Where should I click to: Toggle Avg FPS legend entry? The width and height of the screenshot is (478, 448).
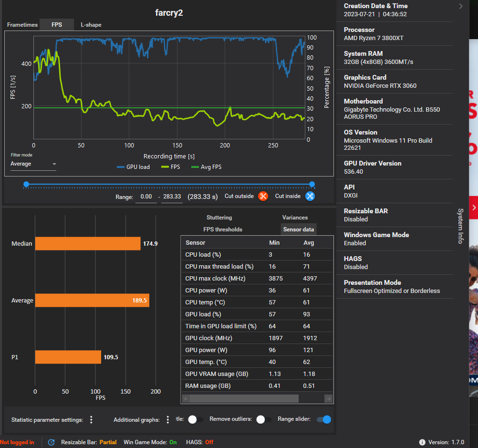207,167
